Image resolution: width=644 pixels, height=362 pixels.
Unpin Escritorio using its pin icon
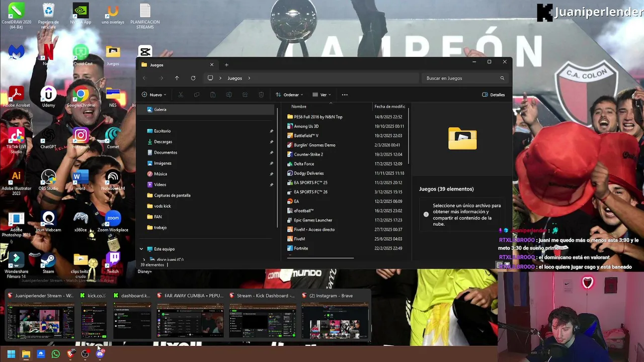coord(271,131)
